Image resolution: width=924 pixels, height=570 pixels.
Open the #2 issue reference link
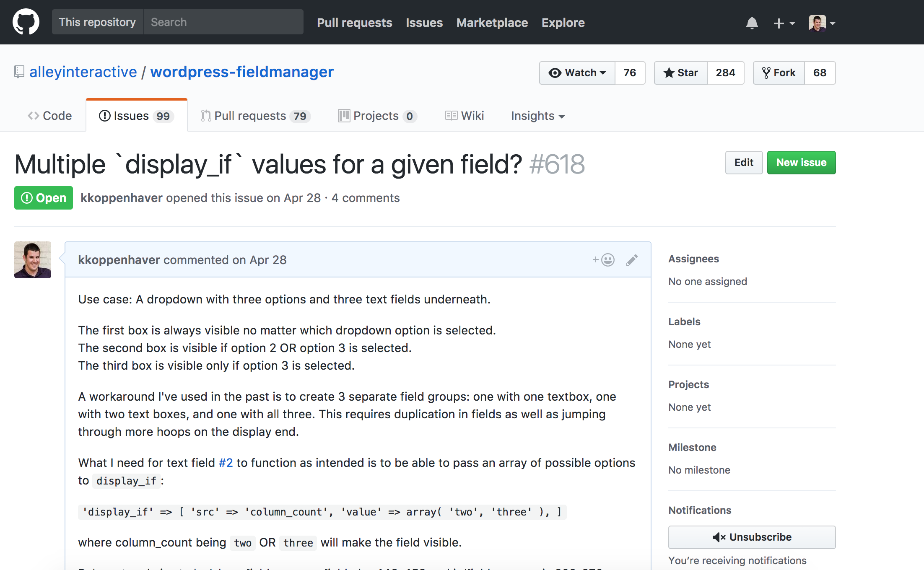pyautogui.click(x=226, y=463)
